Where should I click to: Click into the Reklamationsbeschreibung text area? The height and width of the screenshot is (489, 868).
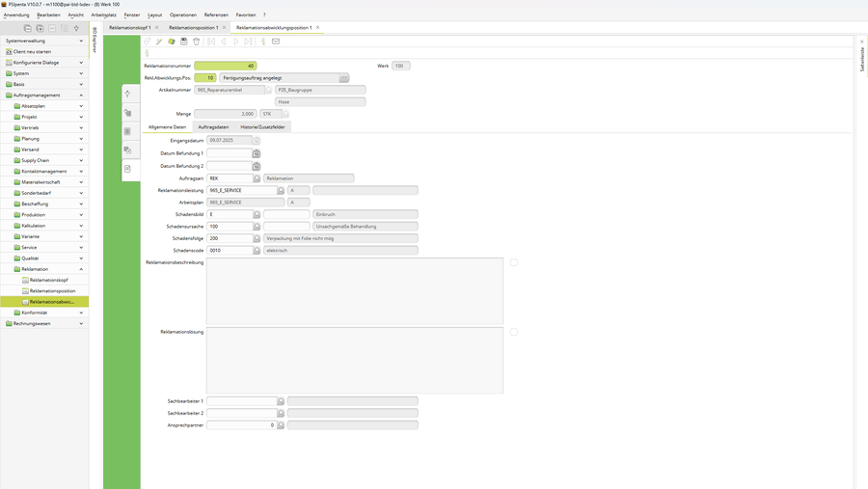[x=354, y=290]
